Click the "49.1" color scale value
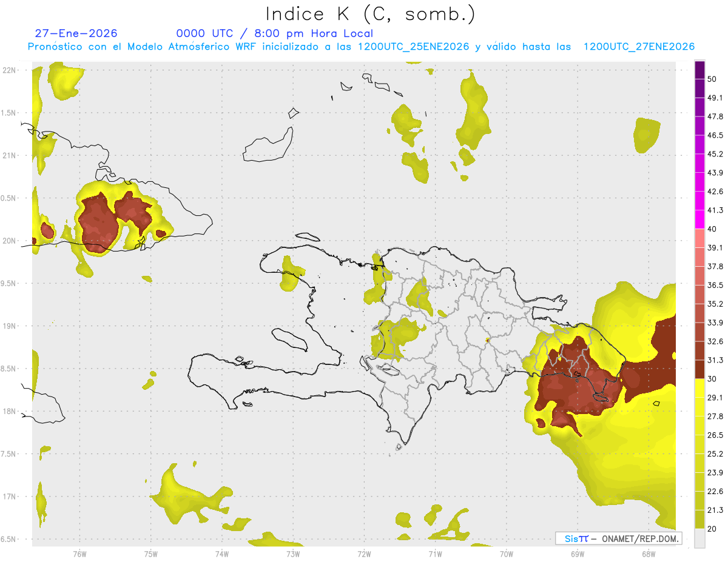Viewport: 728px width, 562px height. tap(715, 98)
